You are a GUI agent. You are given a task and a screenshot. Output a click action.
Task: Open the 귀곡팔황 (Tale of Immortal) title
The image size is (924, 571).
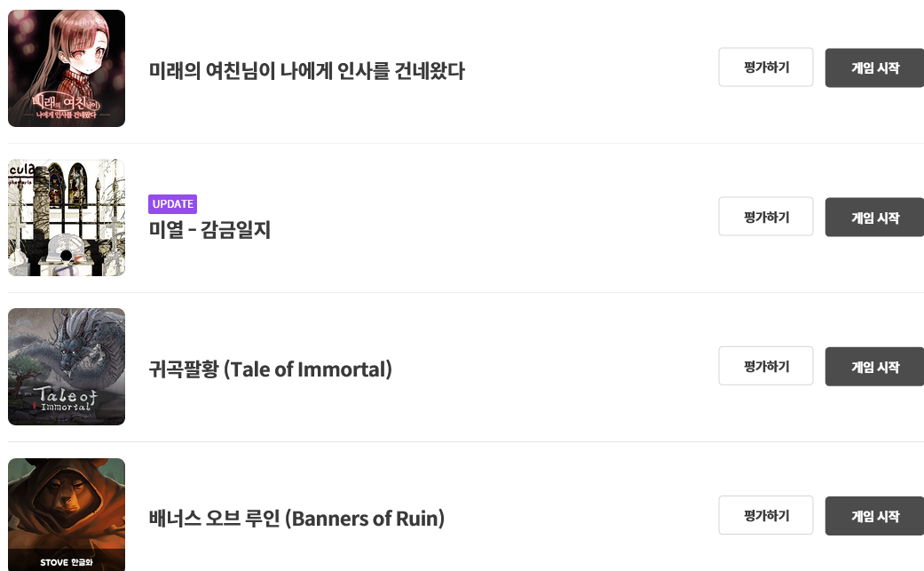point(271,369)
